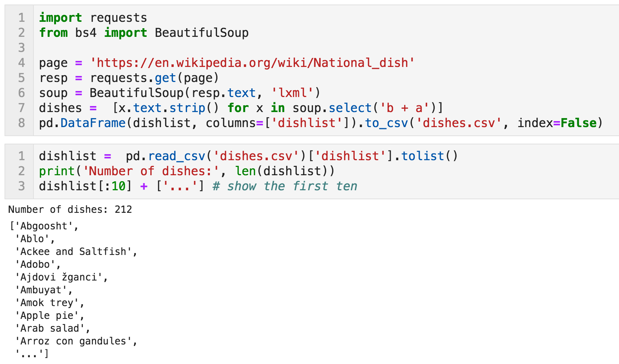Viewport: 619px width, 364px height.
Task: Click line number 8 in first cell gutter
Action: (x=21, y=123)
